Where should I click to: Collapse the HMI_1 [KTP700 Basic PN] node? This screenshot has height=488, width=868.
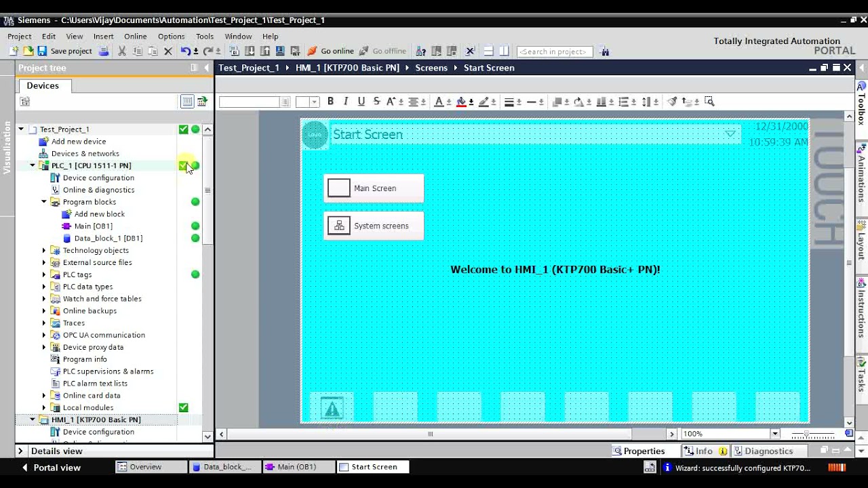point(33,420)
